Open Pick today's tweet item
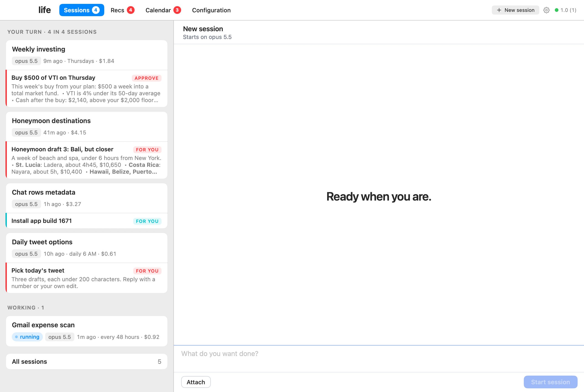Viewport: 584px width, 392px height. (87, 278)
